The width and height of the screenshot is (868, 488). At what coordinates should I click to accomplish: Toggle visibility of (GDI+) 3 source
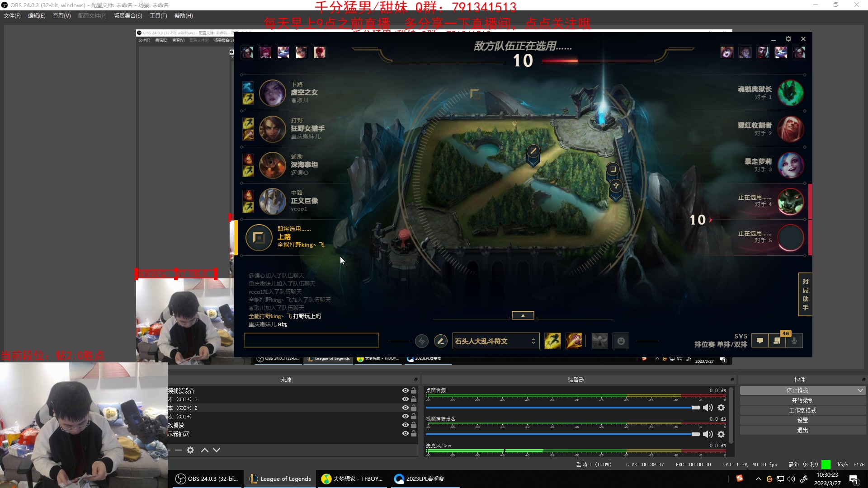click(406, 399)
